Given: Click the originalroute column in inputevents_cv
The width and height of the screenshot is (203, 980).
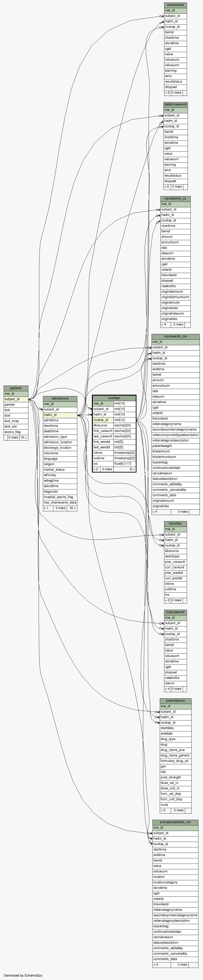Looking at the screenshot, I should click(175, 302).
